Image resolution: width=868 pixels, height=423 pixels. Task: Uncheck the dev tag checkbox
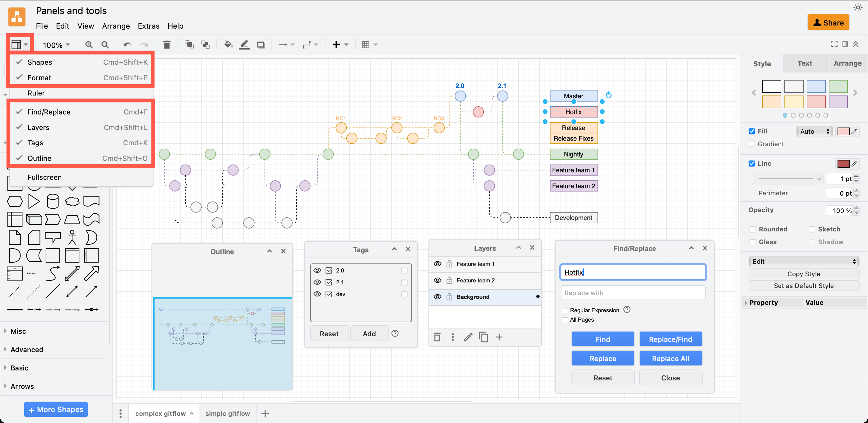pos(329,294)
